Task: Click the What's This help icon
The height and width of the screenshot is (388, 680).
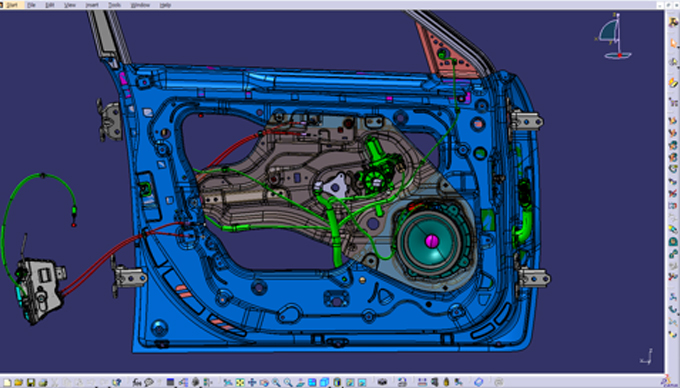Action: tap(117, 382)
